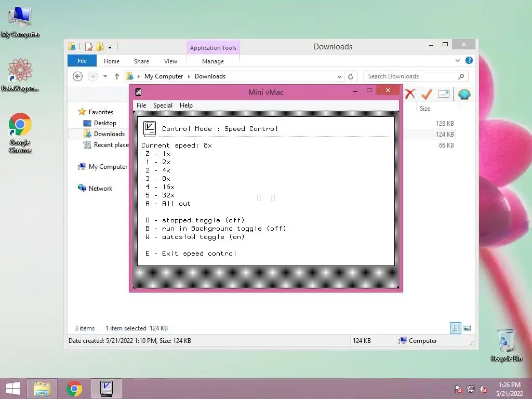Click the folder icon in address bar
Screen dimensions: 532x399
[129, 76]
